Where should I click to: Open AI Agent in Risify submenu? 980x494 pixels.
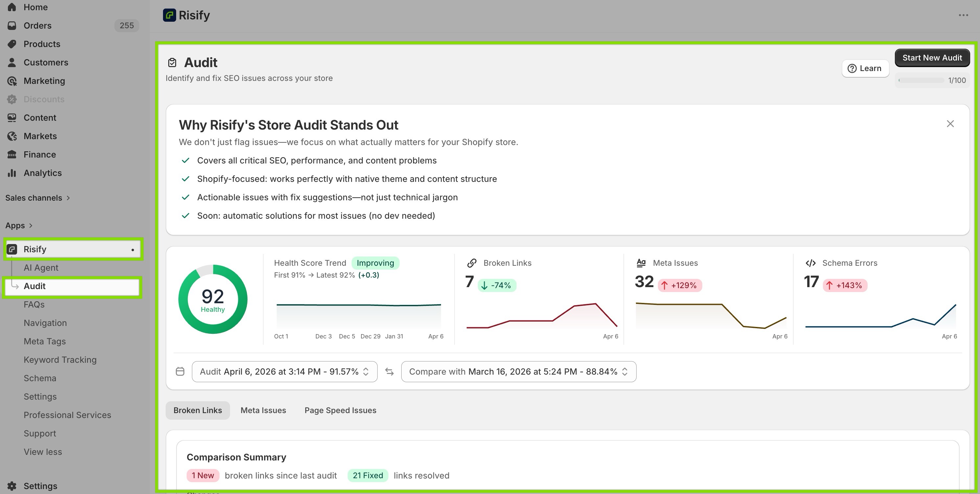point(41,267)
